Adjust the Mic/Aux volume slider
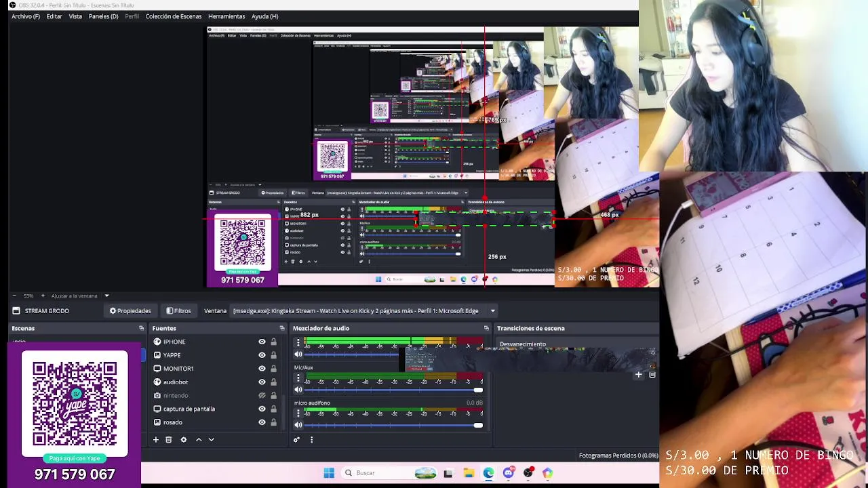 click(393, 390)
